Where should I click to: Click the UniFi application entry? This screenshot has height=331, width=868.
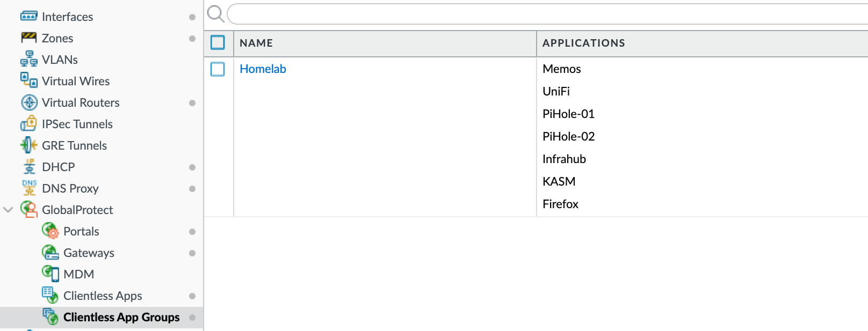(x=556, y=92)
